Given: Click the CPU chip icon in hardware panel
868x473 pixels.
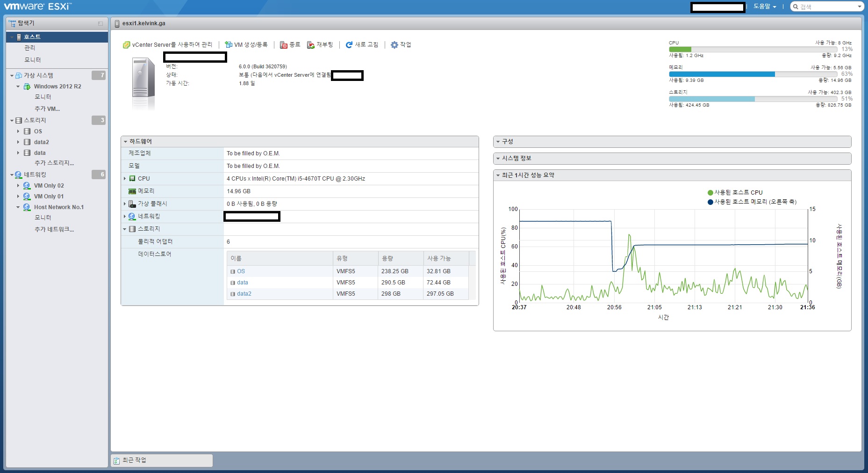Looking at the screenshot, I should click(132, 179).
